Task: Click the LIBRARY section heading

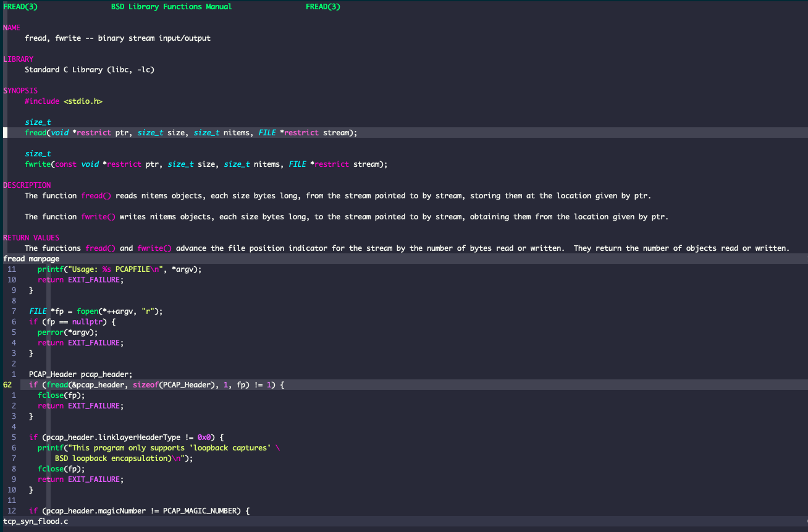Action: (x=19, y=59)
